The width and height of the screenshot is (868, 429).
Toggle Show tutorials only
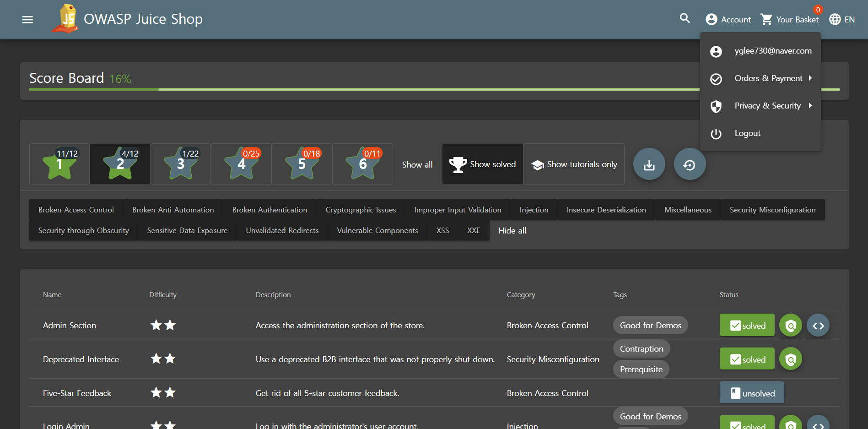(x=574, y=164)
